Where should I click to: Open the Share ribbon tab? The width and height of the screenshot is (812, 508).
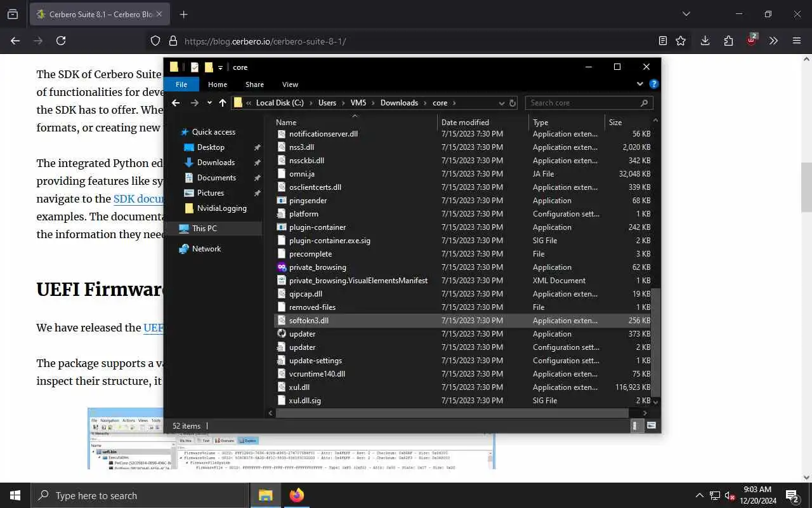coord(254,84)
